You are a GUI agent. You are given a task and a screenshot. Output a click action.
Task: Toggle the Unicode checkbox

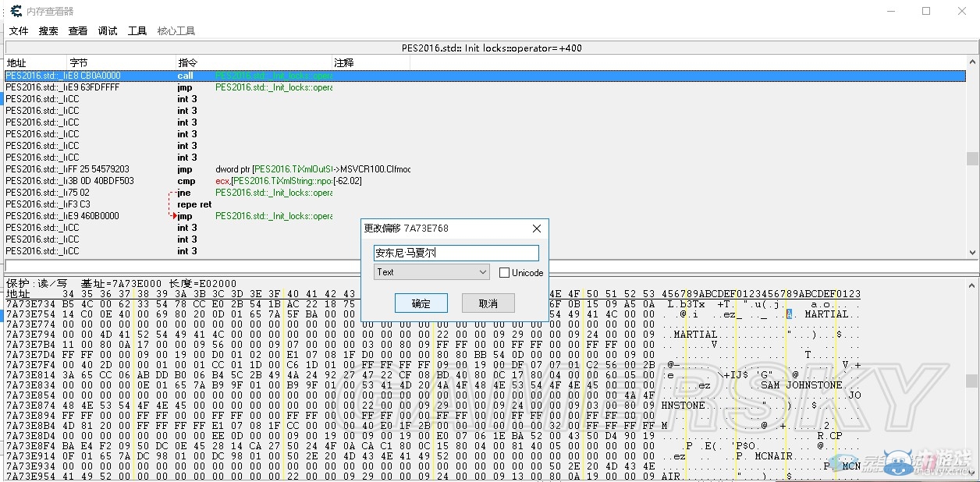(504, 272)
